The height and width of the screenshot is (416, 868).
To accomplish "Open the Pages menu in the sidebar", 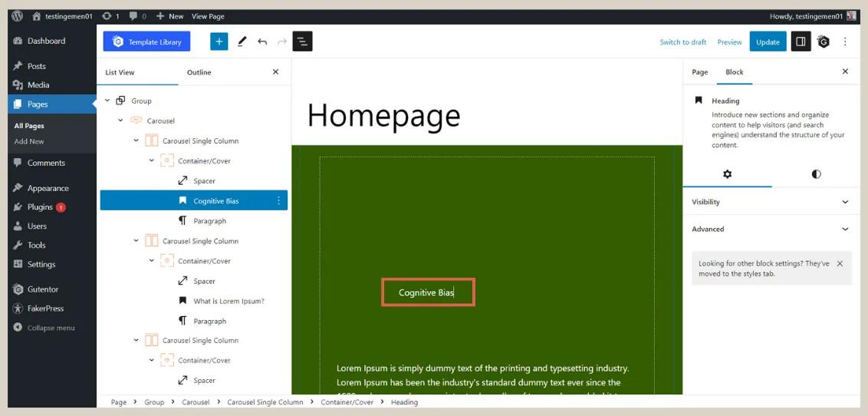I will coord(52,104).
